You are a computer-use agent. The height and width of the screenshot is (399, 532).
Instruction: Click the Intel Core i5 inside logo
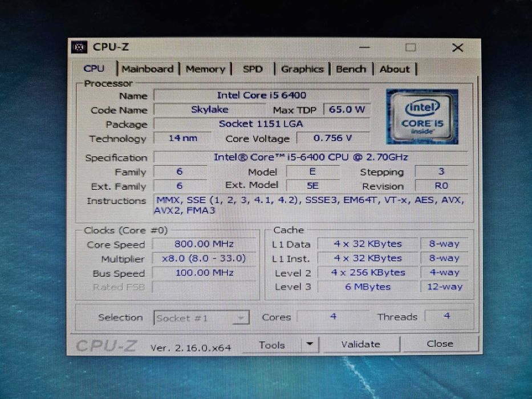422,116
